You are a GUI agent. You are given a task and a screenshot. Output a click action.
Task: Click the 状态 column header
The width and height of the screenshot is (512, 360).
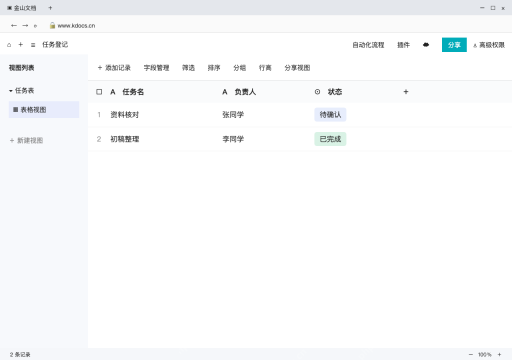335,92
